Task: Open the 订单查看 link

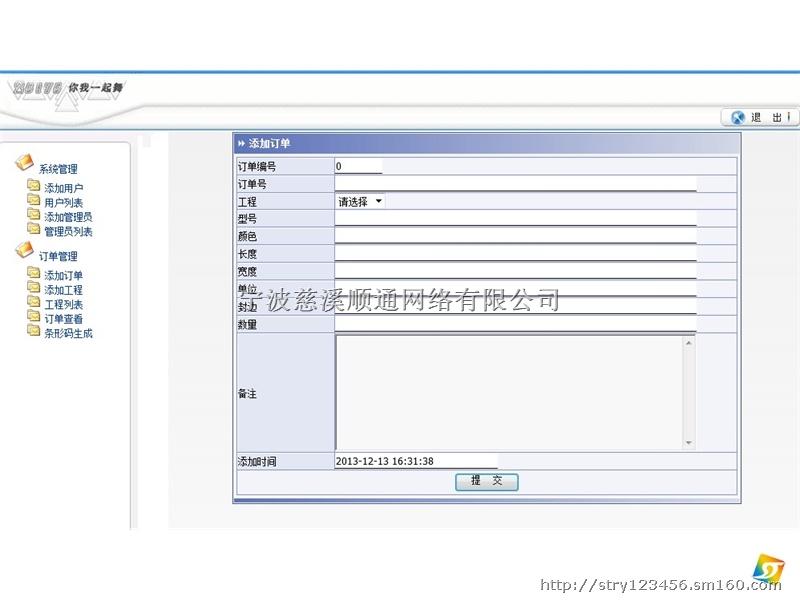Action: (64, 319)
